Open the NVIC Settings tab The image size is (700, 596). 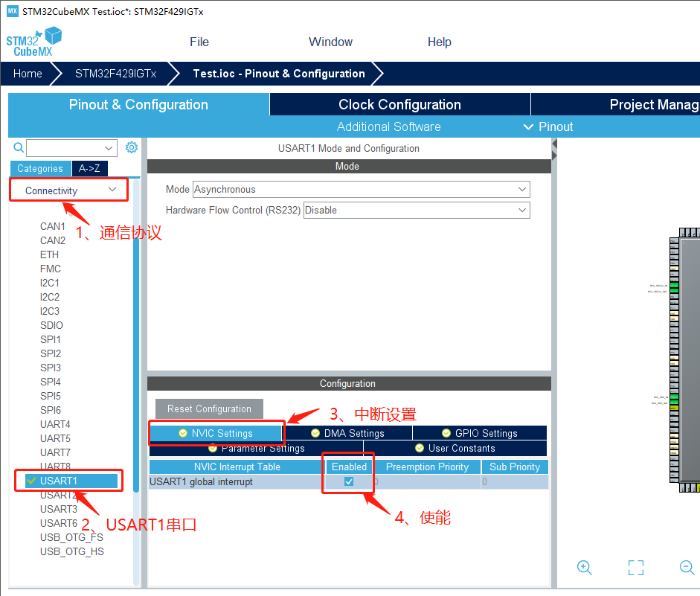tap(216, 433)
